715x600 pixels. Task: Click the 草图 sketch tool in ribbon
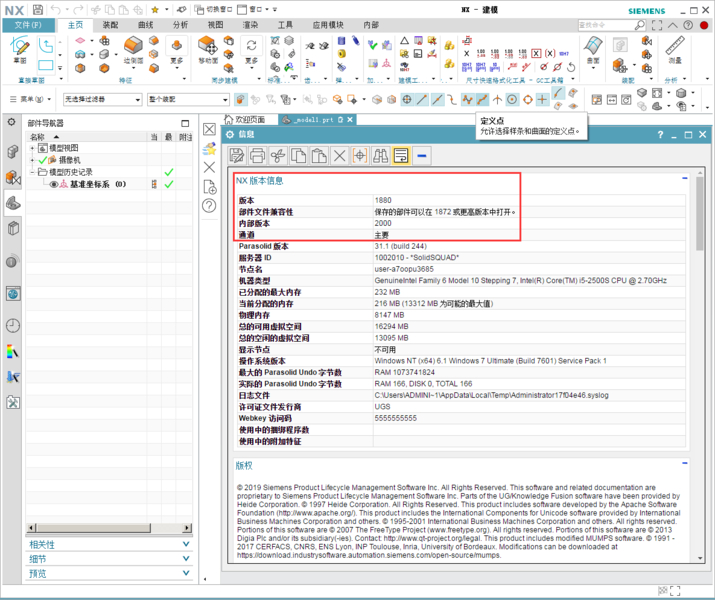[21, 51]
